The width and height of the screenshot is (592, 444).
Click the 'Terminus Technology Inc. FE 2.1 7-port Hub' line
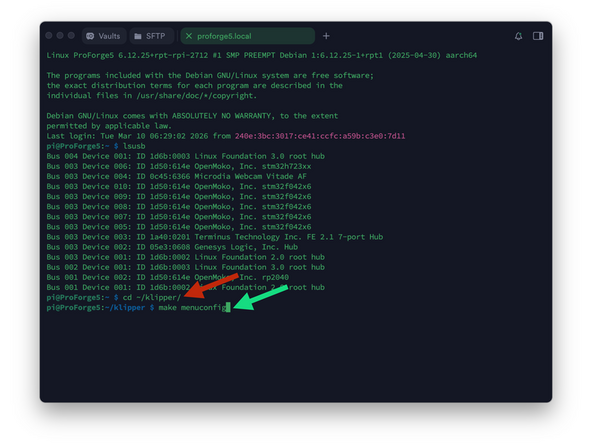click(215, 237)
